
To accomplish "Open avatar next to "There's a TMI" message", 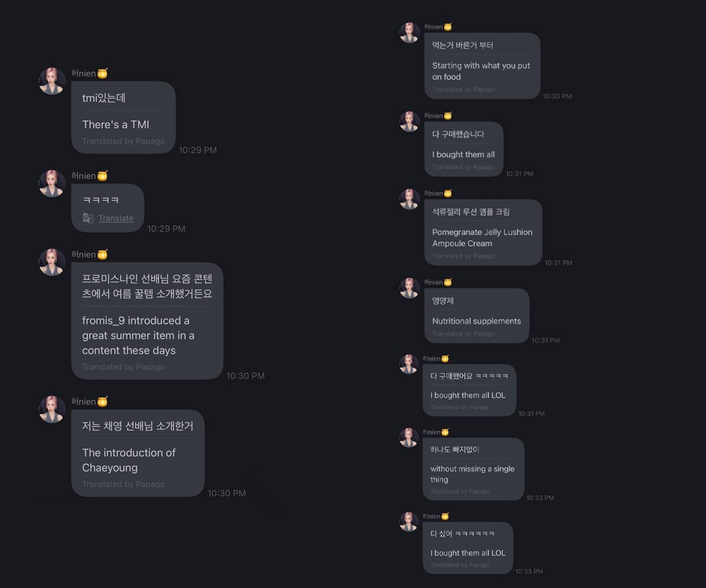I will (52, 81).
